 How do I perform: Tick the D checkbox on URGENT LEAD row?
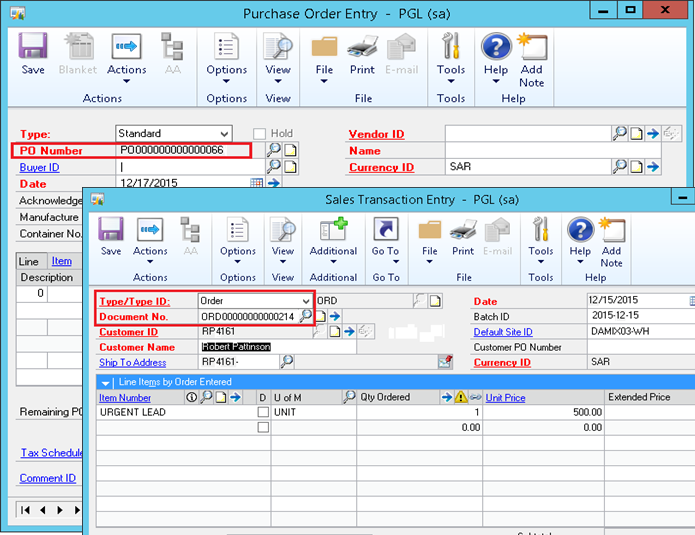(263, 412)
